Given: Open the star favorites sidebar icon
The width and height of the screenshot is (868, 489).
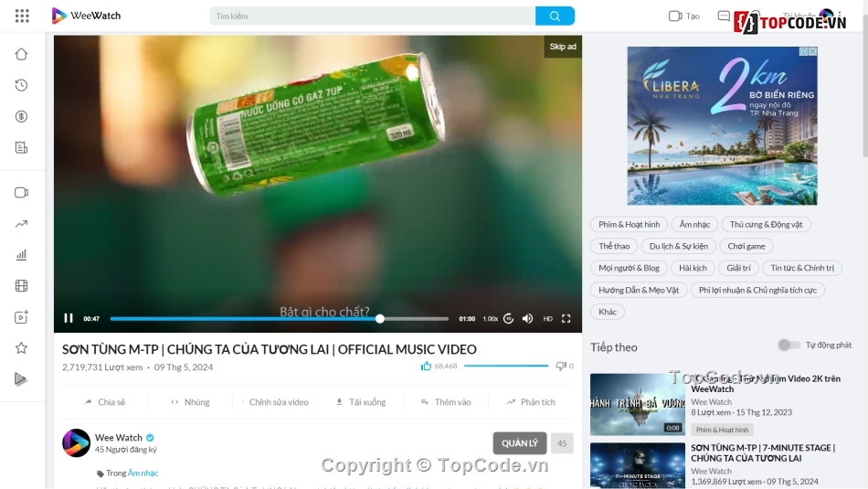Looking at the screenshot, I should [x=21, y=347].
